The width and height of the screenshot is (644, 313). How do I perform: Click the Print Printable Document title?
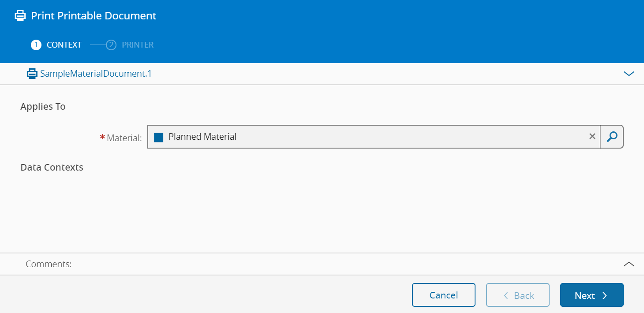(x=94, y=16)
